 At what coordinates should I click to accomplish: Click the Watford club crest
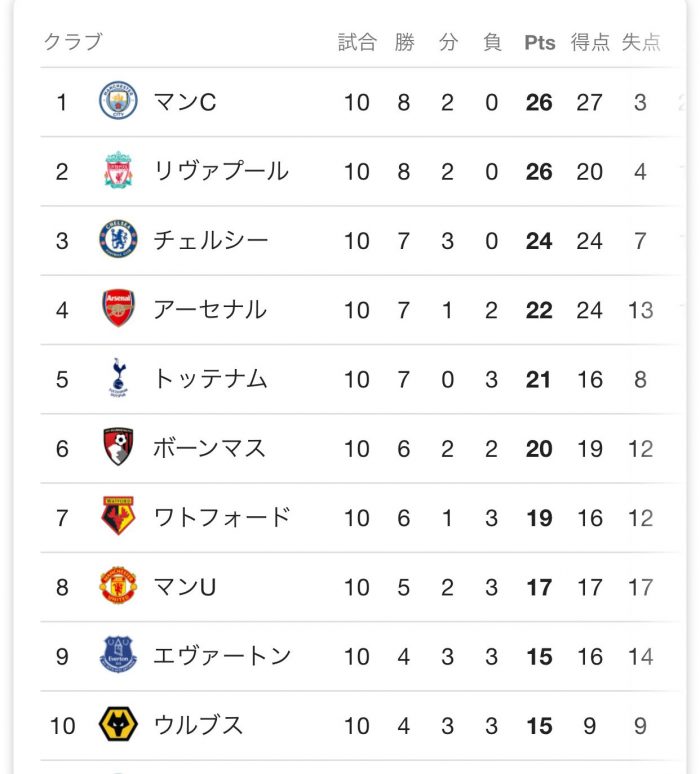point(118,516)
